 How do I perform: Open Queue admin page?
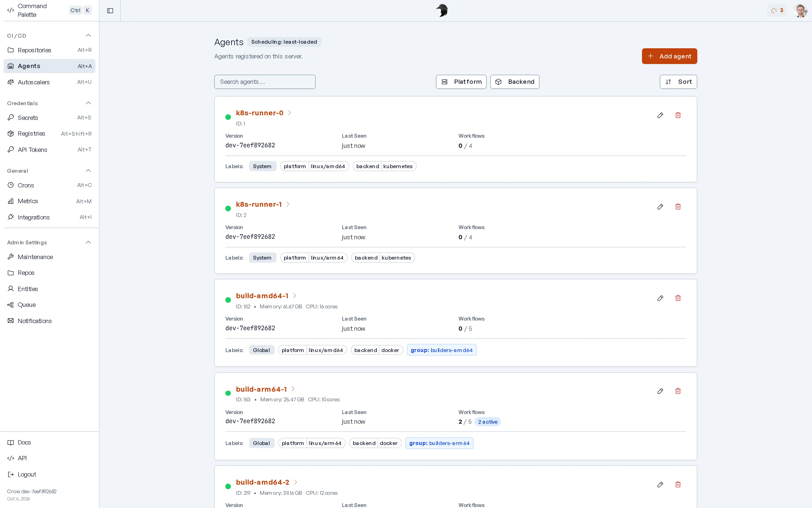point(49,305)
